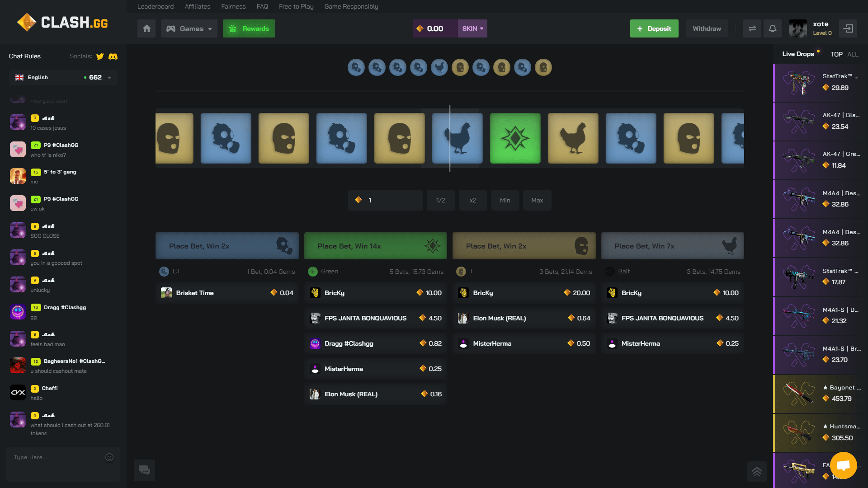Open the notifications bell
Viewport: 868px width, 488px height.
click(x=773, y=28)
